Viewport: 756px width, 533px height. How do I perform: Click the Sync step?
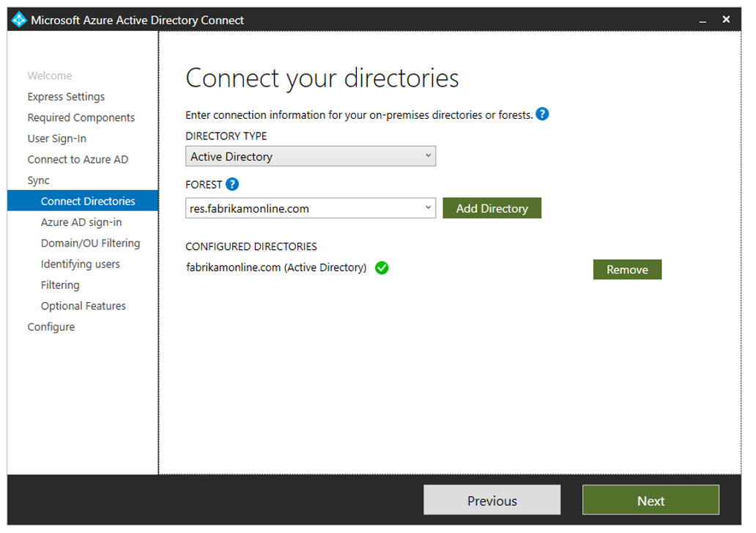coord(39,180)
